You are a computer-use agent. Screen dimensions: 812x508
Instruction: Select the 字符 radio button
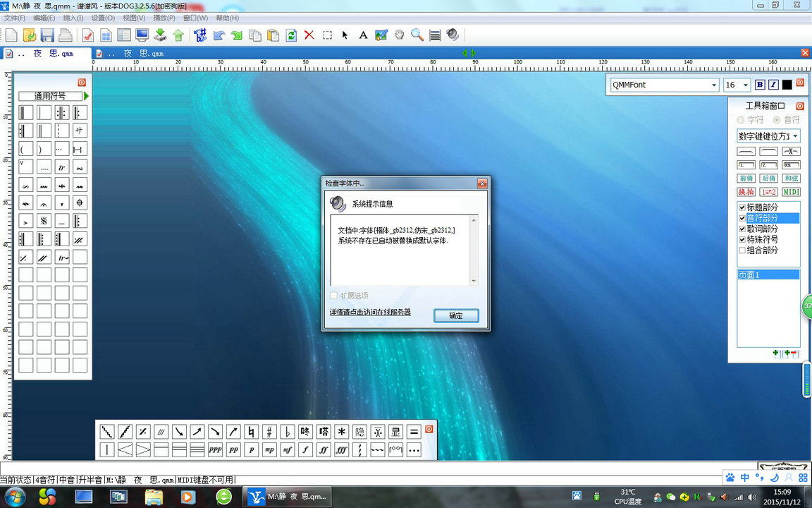[x=741, y=120]
